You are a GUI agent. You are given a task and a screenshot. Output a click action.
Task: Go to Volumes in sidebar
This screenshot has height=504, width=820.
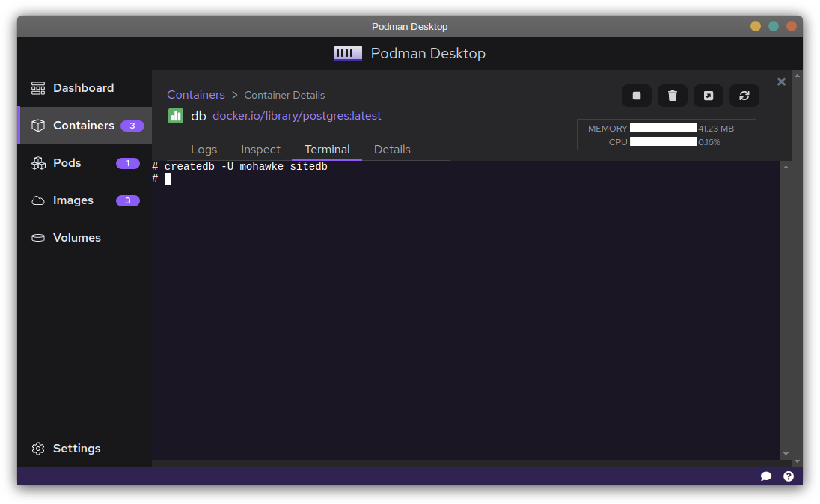(76, 238)
